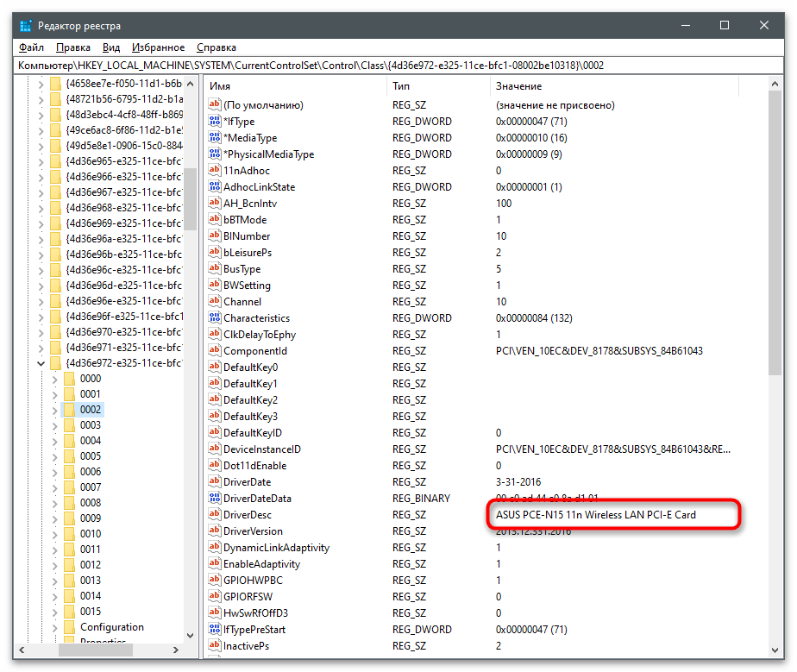
Task: Sort values by the Тип column header
Action: (x=438, y=86)
